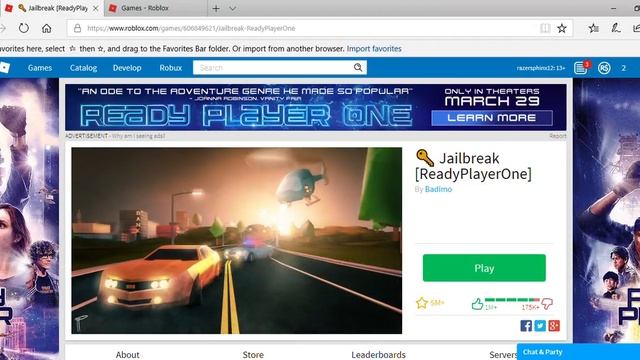Viewport: 640px width, 360px height.
Task: Open the Chat & Party panel
Action: click(578, 352)
